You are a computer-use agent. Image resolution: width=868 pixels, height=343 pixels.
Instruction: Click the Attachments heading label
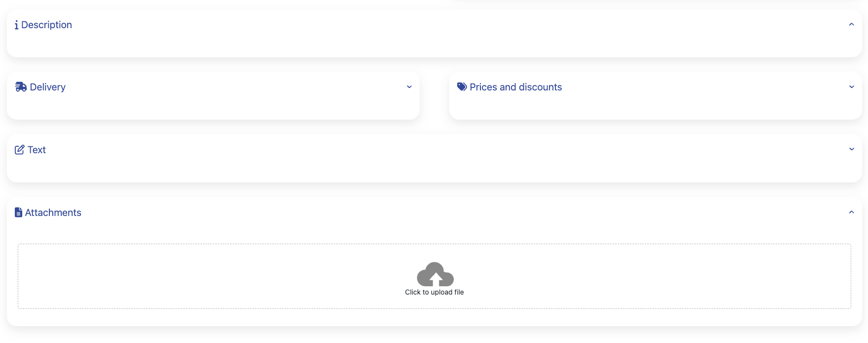[x=53, y=213]
